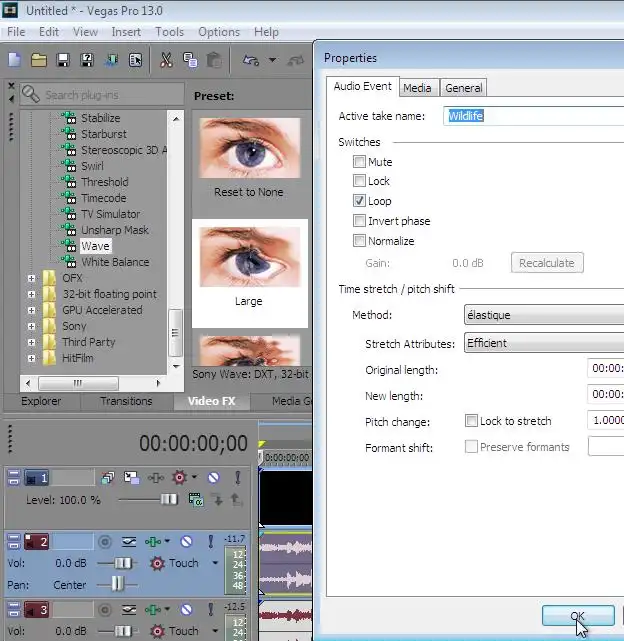Click track 1 make compositing child icon

click(x=218, y=500)
